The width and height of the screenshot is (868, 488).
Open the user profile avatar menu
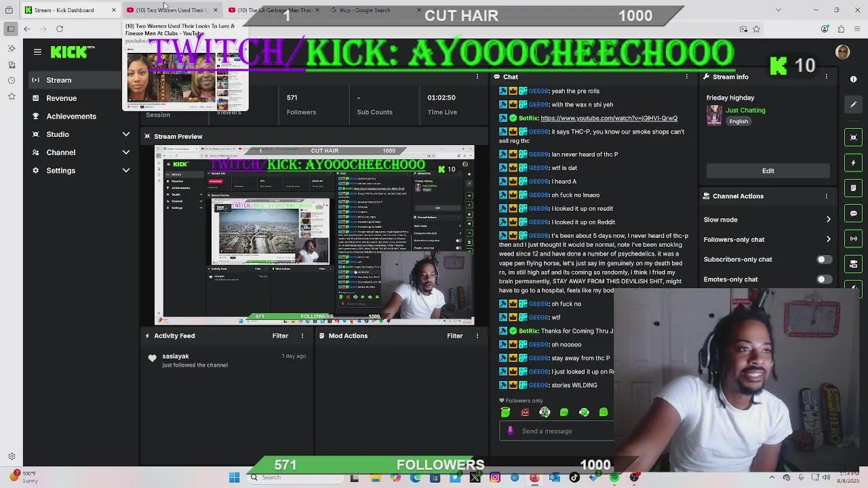843,52
